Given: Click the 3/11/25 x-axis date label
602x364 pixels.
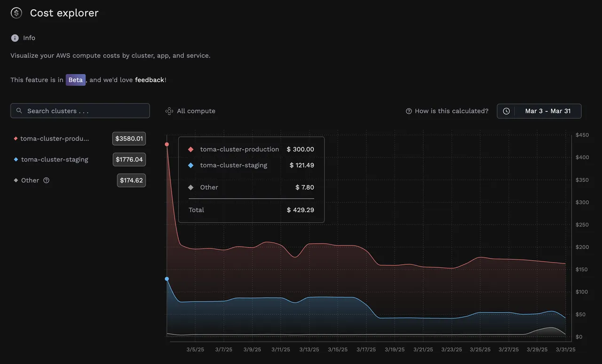Looking at the screenshot, I should pyautogui.click(x=281, y=350).
